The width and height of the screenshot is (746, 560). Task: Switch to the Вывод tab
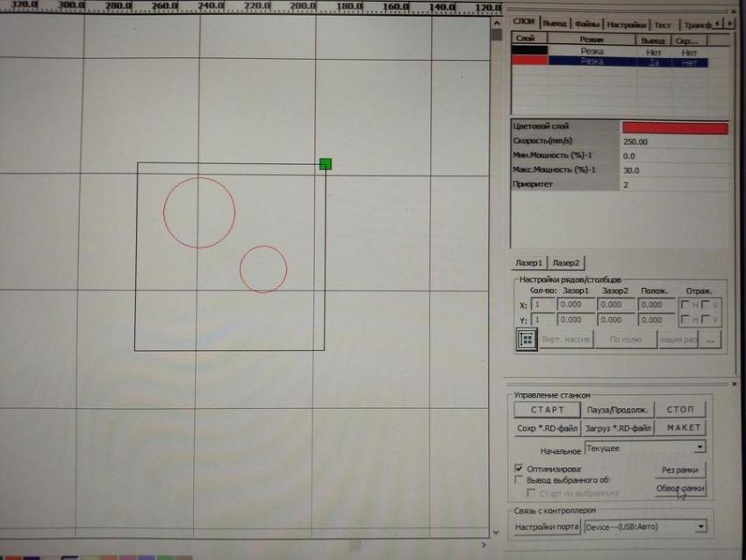pyautogui.click(x=555, y=24)
